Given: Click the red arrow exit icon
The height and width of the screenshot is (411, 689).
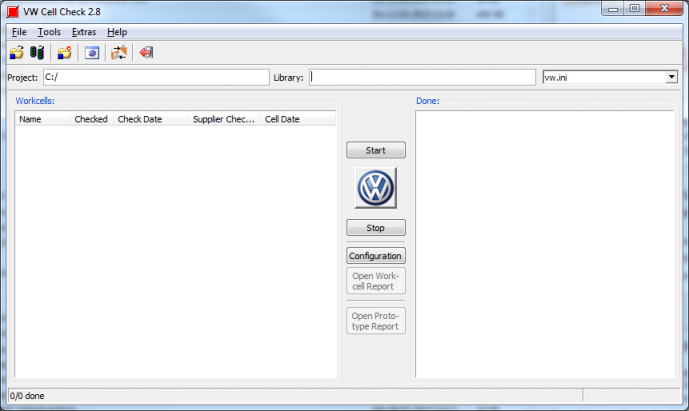Looking at the screenshot, I should (146, 53).
